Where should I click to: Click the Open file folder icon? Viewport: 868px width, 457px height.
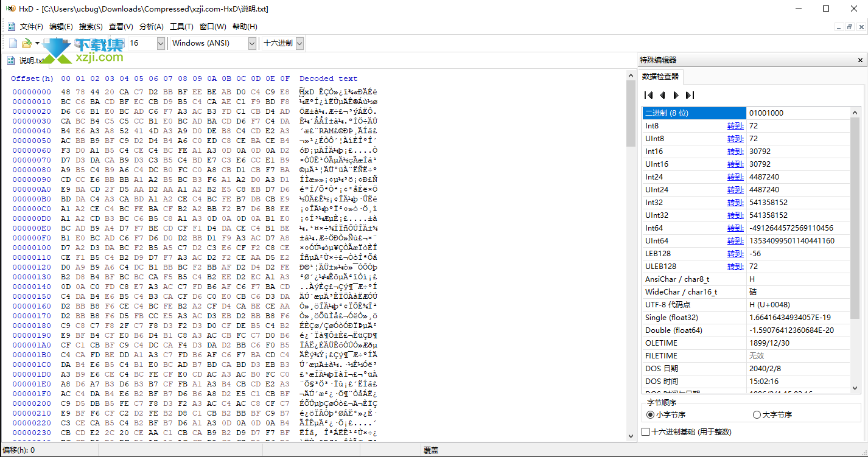click(x=26, y=43)
